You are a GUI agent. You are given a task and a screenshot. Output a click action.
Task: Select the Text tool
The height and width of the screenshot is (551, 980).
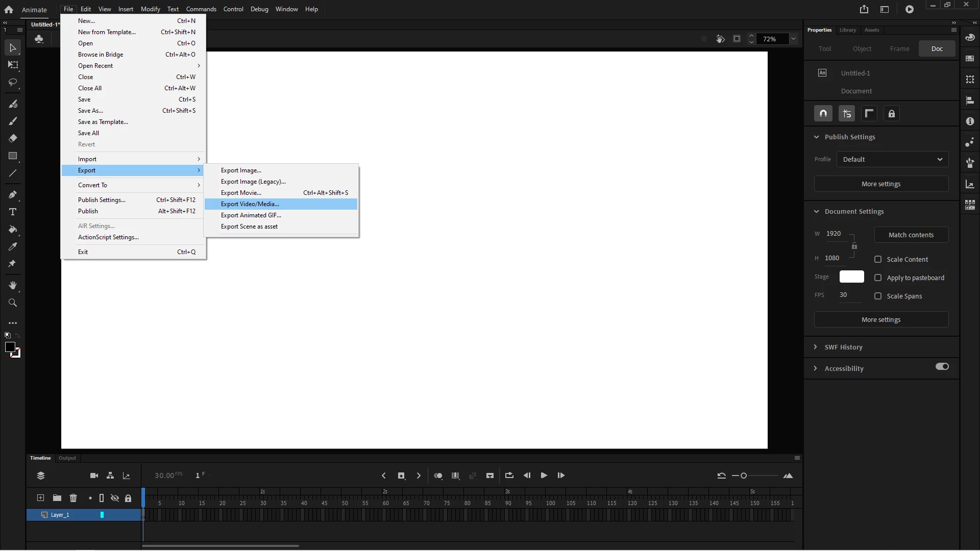tap(13, 212)
